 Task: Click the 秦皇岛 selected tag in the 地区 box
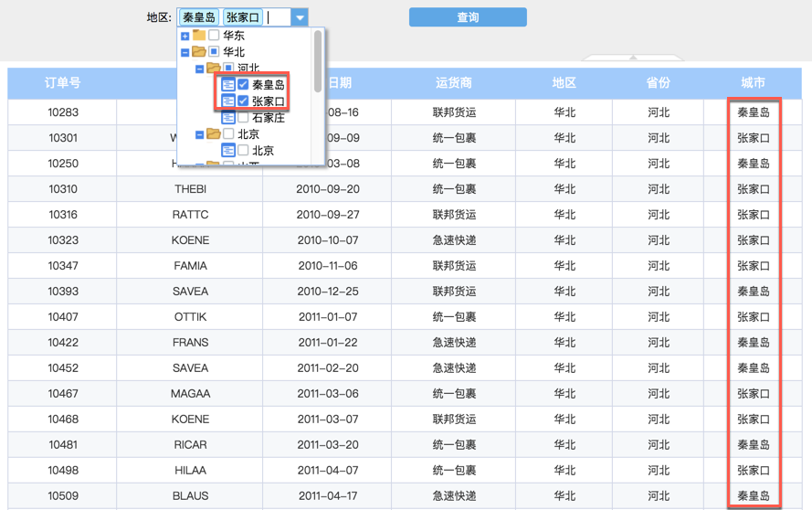199,17
